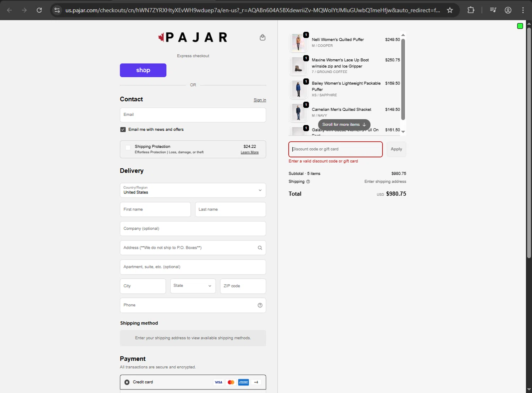Bookmark this page with star icon
The height and width of the screenshot is (393, 532).
click(x=450, y=10)
